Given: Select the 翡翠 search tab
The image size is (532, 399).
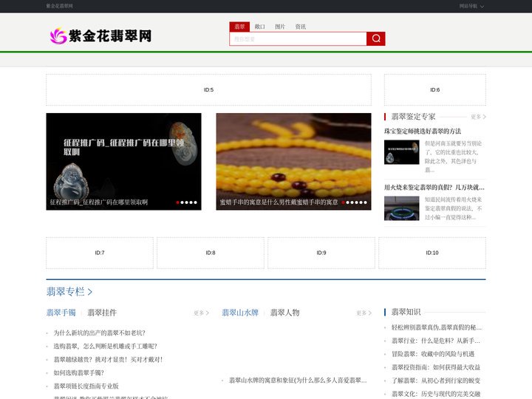Looking at the screenshot, I should click(239, 27).
